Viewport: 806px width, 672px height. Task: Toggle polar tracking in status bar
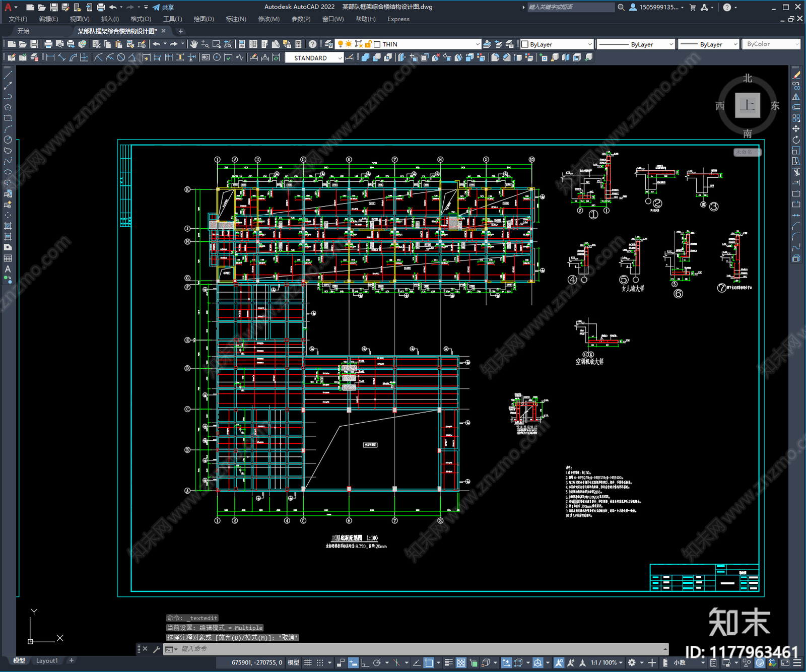pyautogui.click(x=377, y=662)
